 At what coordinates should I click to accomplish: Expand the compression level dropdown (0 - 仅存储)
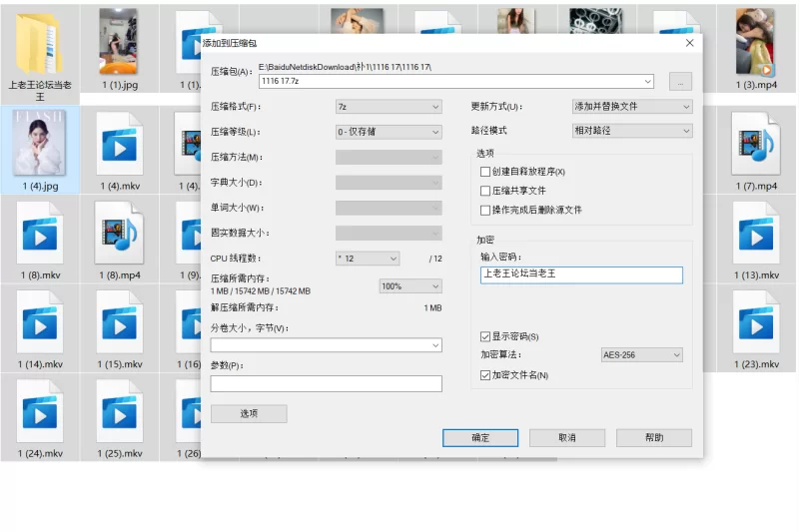388,132
